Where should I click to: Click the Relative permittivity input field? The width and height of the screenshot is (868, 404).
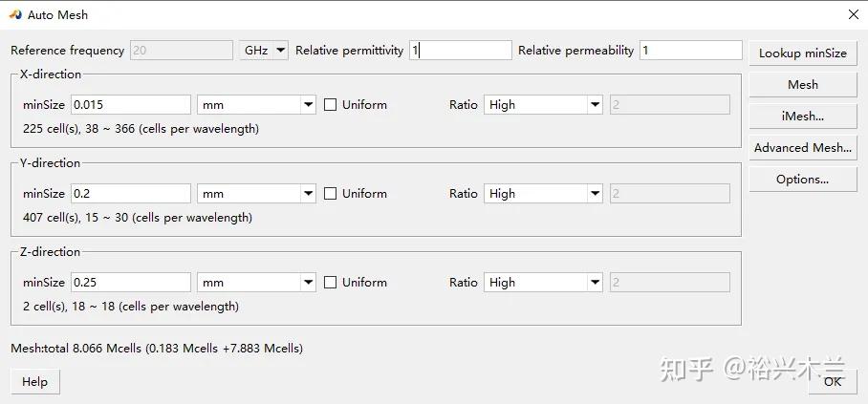click(461, 51)
